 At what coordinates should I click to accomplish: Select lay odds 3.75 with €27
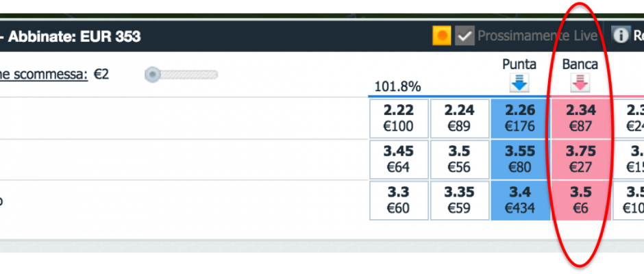pos(580,160)
